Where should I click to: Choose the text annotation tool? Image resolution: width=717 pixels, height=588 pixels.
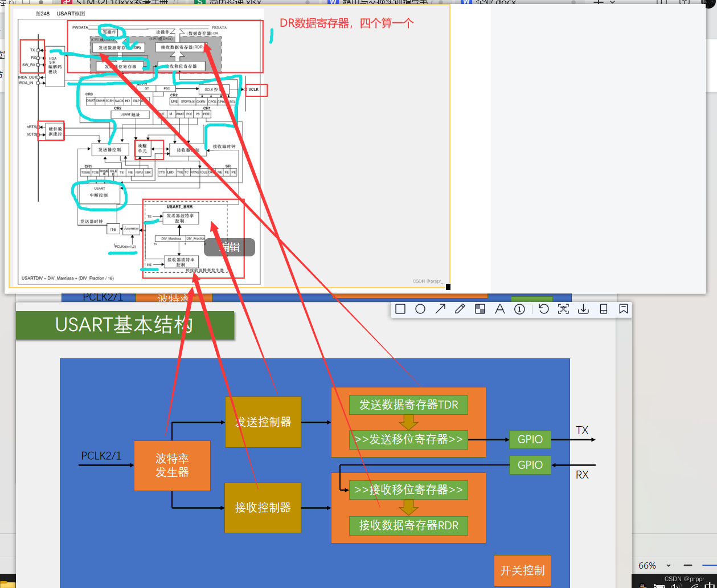499,308
